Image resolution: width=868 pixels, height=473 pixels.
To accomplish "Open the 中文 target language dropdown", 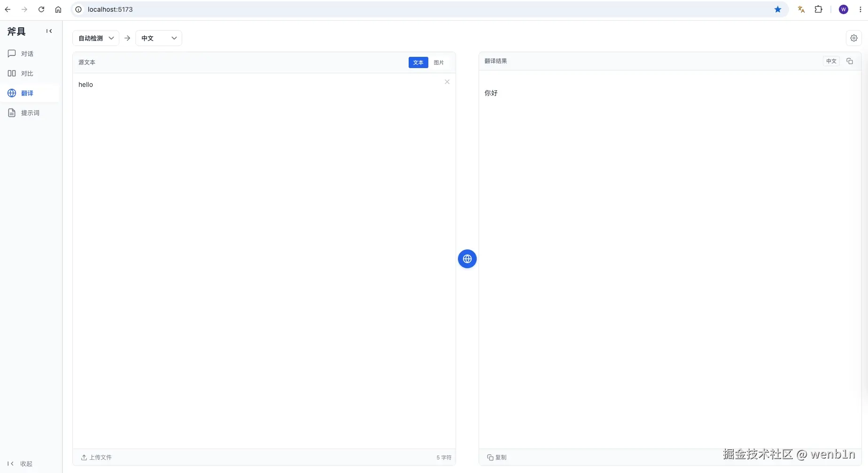I will 159,38.
